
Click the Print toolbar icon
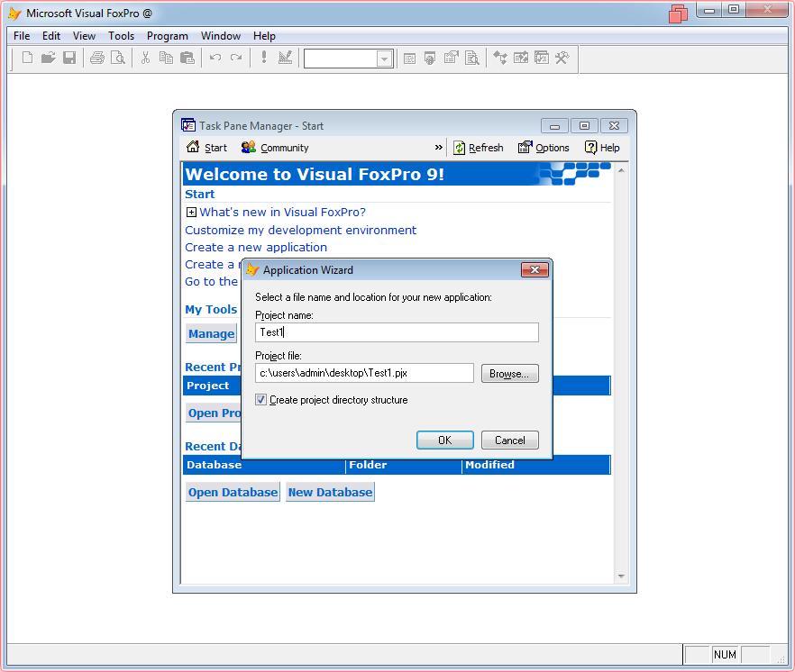[96, 58]
